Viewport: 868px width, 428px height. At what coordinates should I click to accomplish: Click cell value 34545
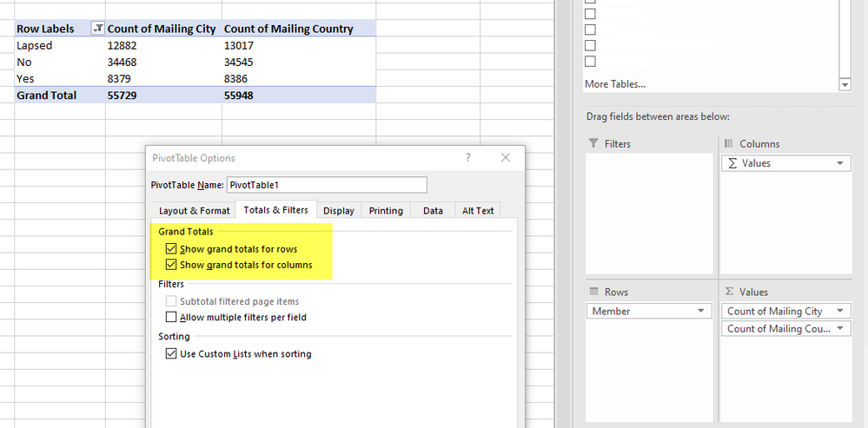coord(299,62)
